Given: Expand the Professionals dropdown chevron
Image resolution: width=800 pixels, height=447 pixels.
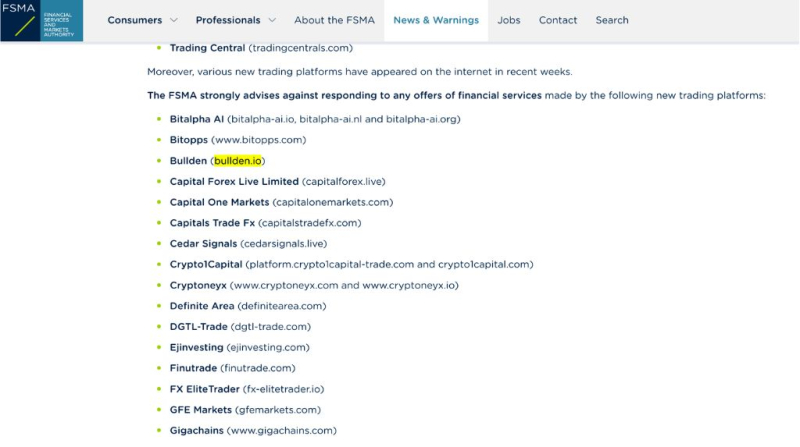Looking at the screenshot, I should coord(272,20).
